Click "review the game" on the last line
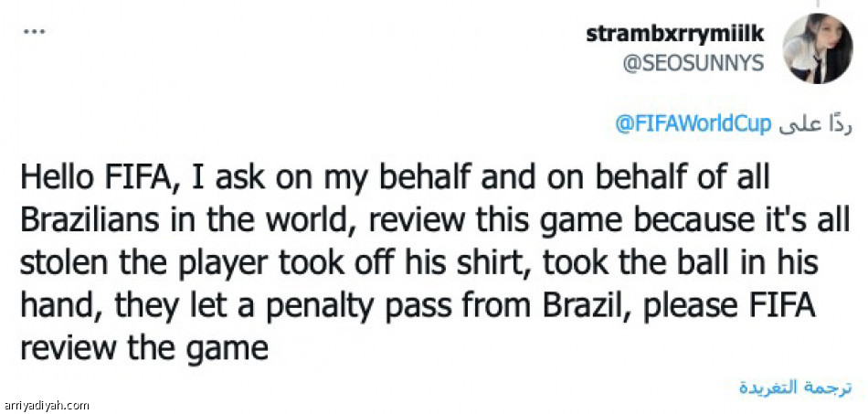 click(143, 349)
